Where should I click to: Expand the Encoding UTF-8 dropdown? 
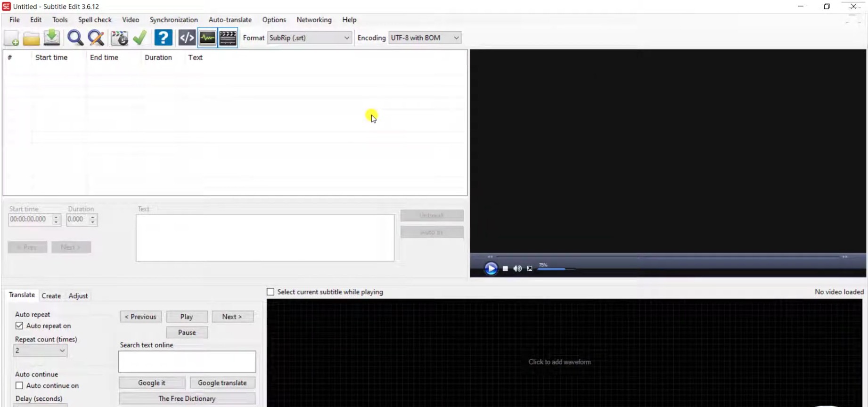click(x=425, y=38)
